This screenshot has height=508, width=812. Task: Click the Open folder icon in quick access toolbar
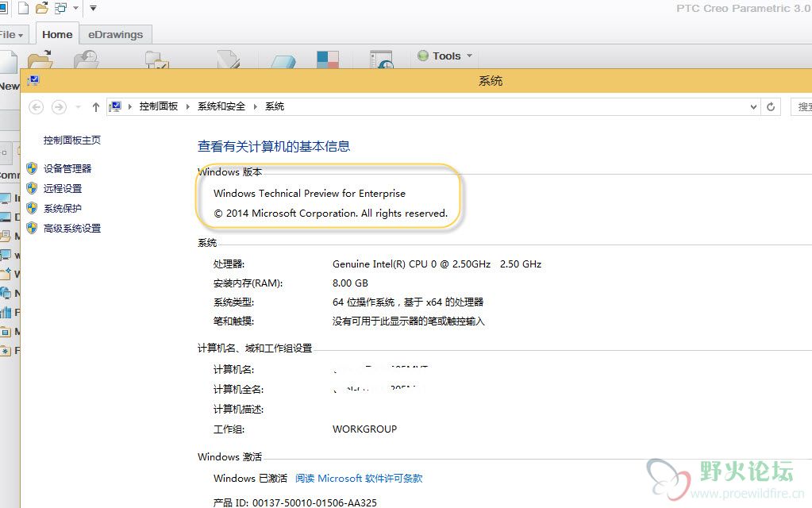click(42, 8)
